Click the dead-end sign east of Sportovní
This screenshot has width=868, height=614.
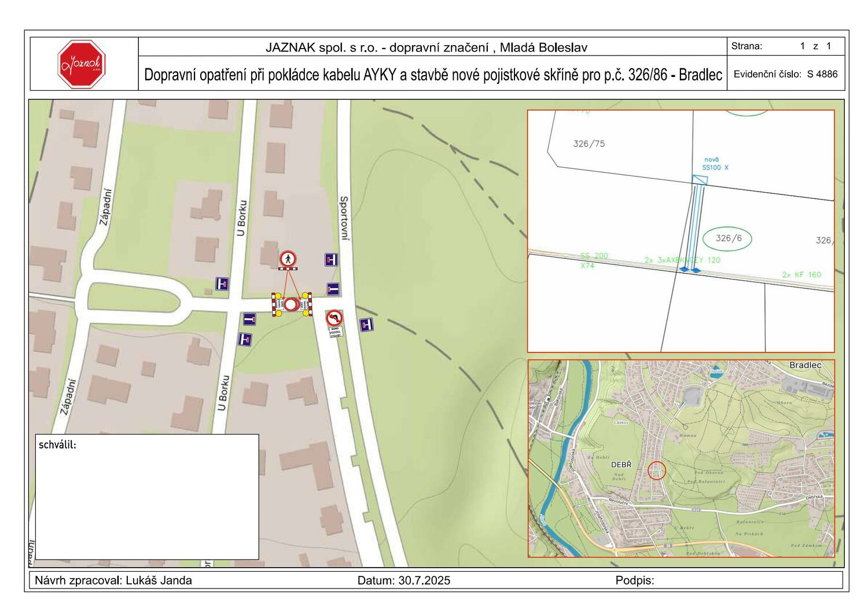pyautogui.click(x=366, y=325)
